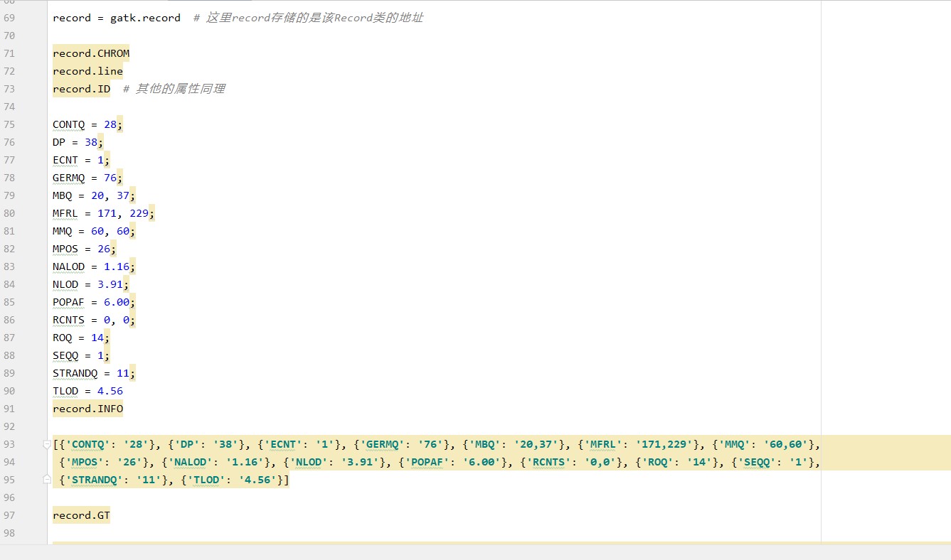Click the {'MFRL': '171,229'} dictionary entry

(x=639, y=444)
